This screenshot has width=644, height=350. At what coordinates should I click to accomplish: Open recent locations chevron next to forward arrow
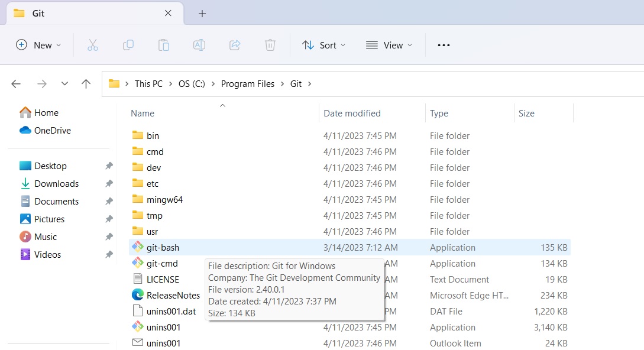64,83
